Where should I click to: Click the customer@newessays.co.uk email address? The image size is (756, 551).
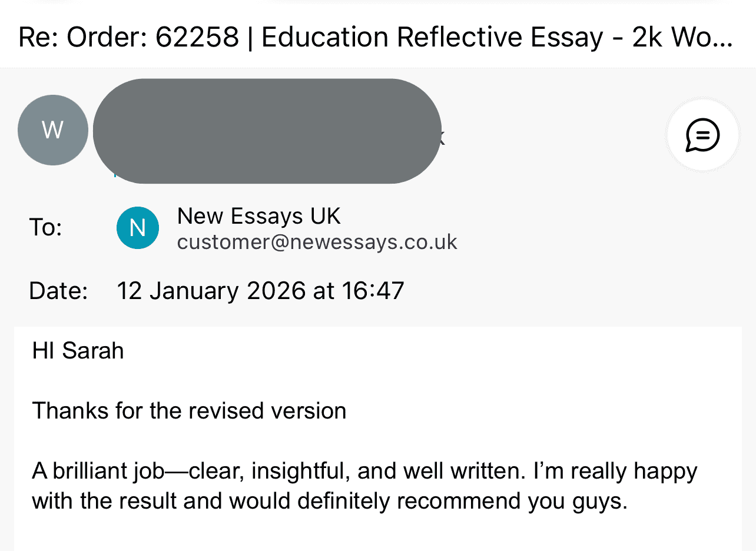[x=317, y=242]
